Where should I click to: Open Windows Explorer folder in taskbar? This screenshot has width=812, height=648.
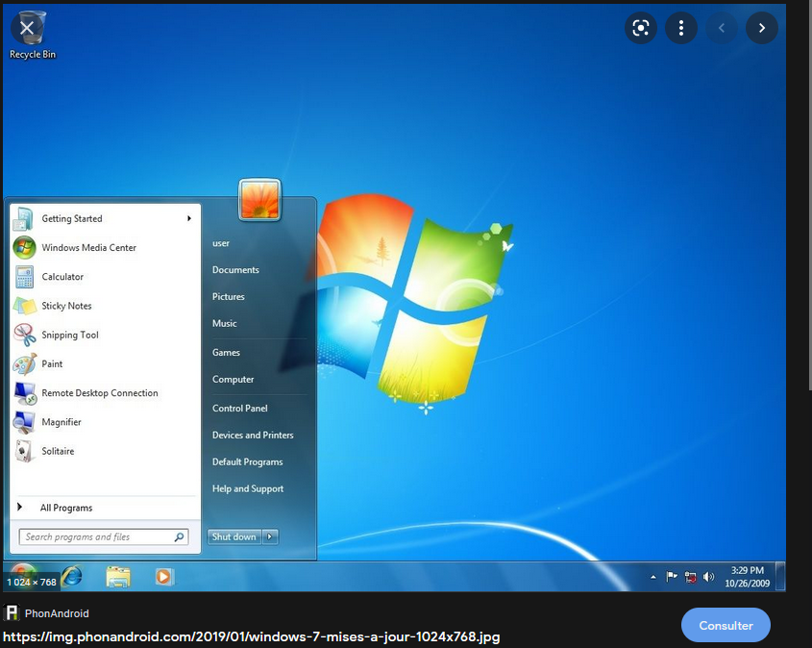(118, 576)
